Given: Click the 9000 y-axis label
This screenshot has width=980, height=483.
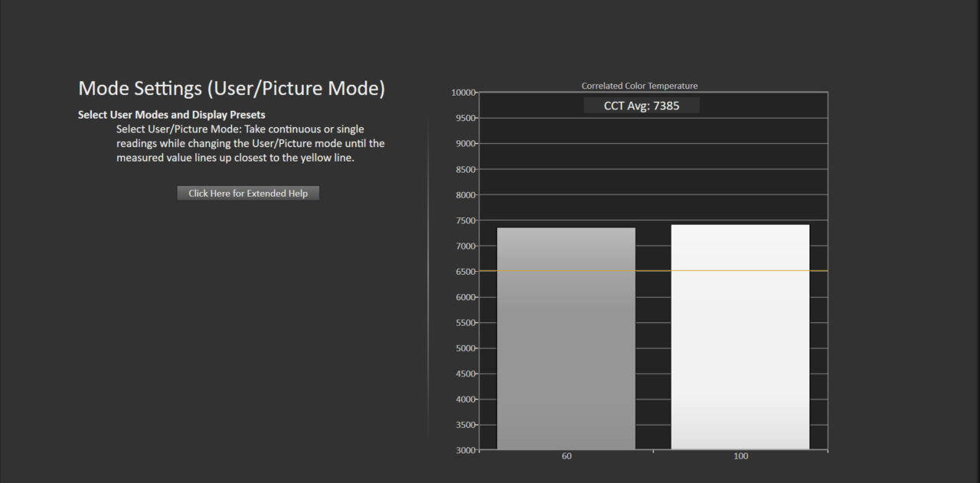Looking at the screenshot, I should [x=465, y=144].
